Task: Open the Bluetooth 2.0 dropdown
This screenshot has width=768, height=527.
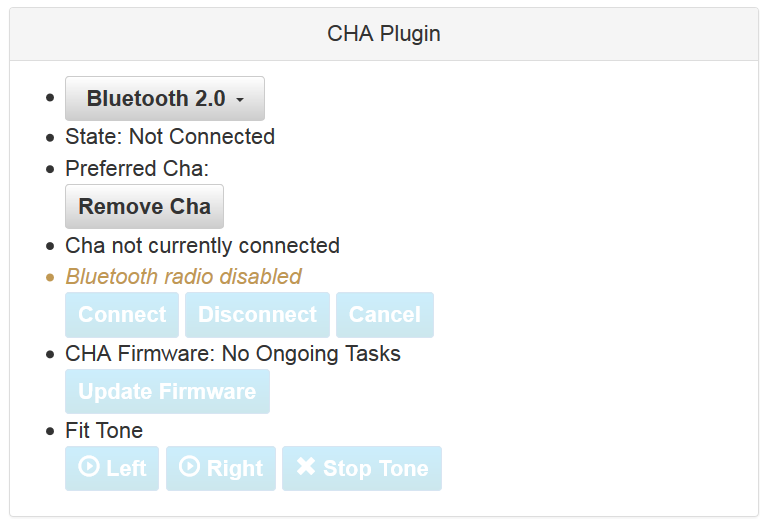Action: tap(164, 99)
